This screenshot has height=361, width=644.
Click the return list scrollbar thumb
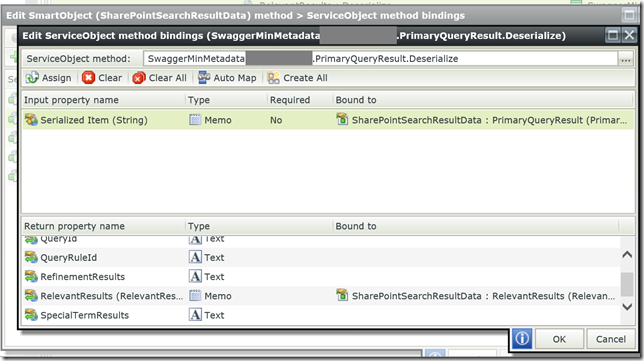pos(627,284)
